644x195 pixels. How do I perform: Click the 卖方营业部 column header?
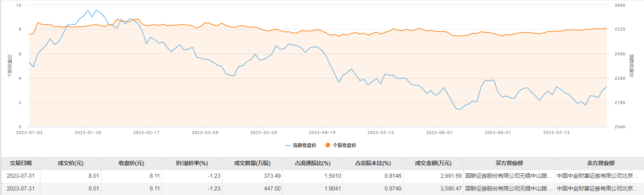[600, 163]
